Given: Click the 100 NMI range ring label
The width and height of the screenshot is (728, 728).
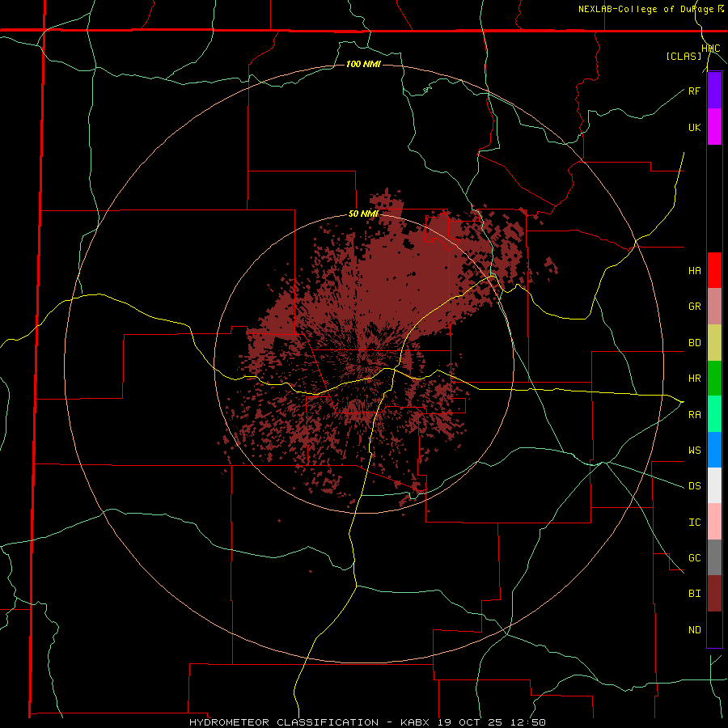Looking at the screenshot, I should [x=363, y=64].
